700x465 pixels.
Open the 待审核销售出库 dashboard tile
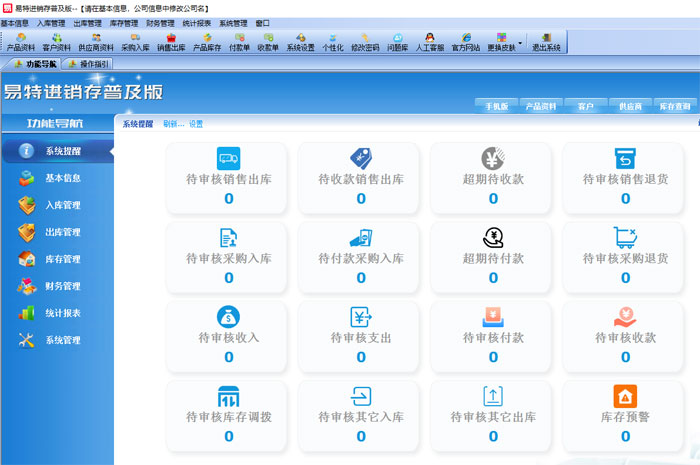[228, 177]
